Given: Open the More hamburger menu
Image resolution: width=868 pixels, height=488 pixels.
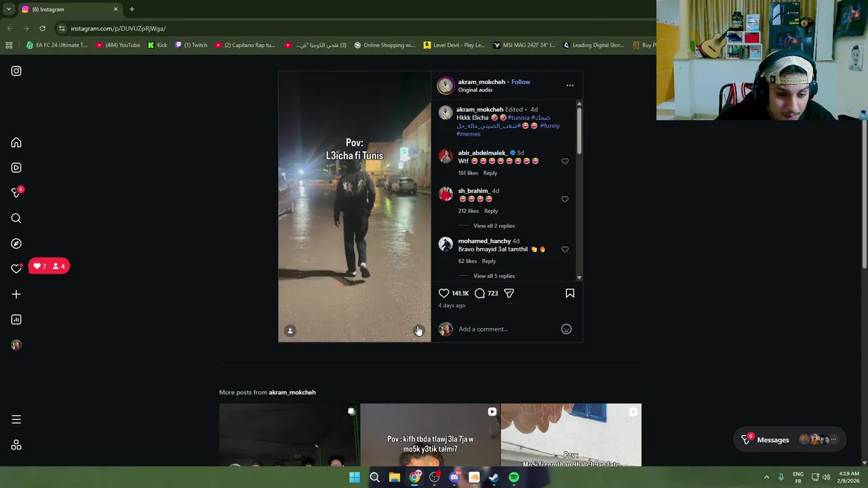Looking at the screenshot, I should click(16, 420).
